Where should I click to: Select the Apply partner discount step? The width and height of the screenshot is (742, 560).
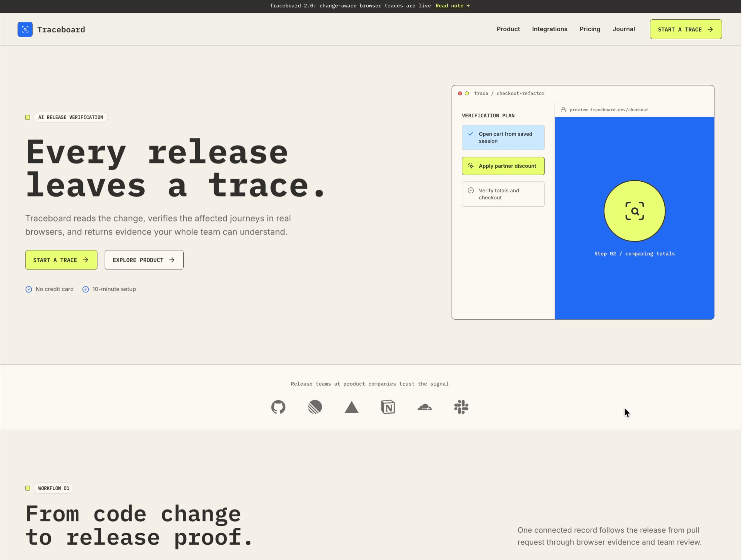pos(503,166)
